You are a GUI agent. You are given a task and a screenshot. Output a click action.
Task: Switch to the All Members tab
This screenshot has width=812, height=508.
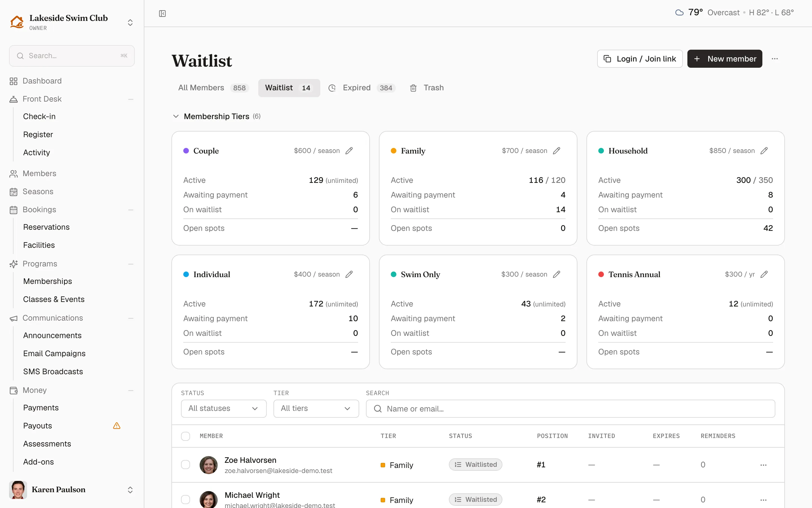[213, 88]
